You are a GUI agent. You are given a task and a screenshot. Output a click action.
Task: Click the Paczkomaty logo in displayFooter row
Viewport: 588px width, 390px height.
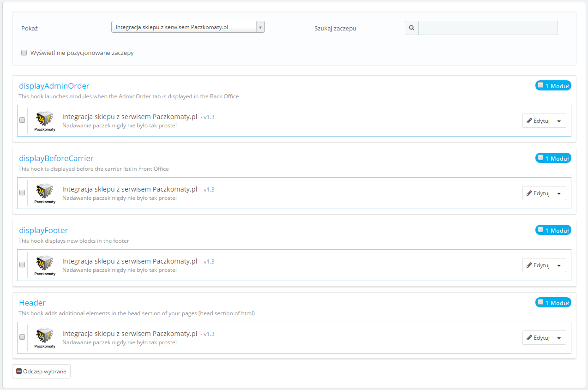coord(45,265)
